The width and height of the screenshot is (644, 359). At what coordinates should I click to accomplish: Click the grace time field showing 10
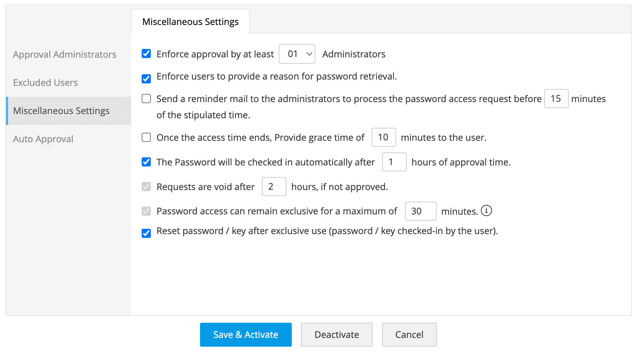click(x=384, y=137)
